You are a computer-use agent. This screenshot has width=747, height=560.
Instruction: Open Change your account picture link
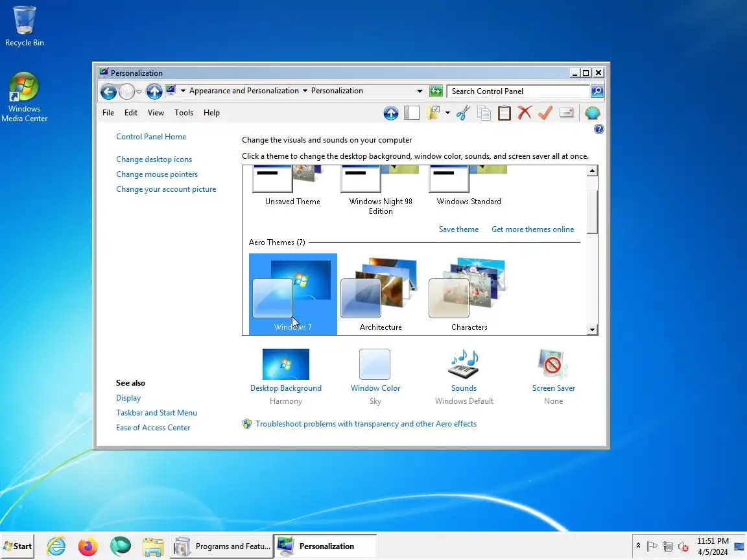pos(166,189)
